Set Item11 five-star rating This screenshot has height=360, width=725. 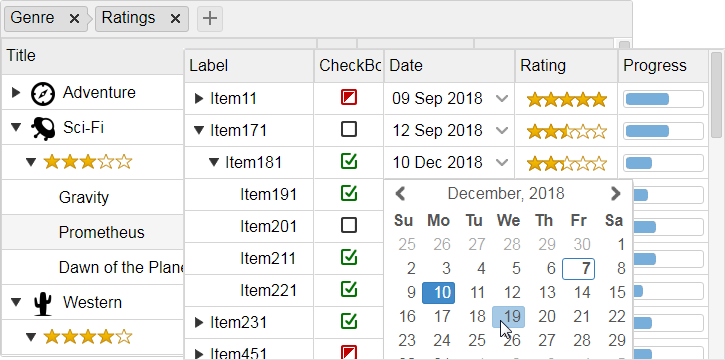pos(566,99)
